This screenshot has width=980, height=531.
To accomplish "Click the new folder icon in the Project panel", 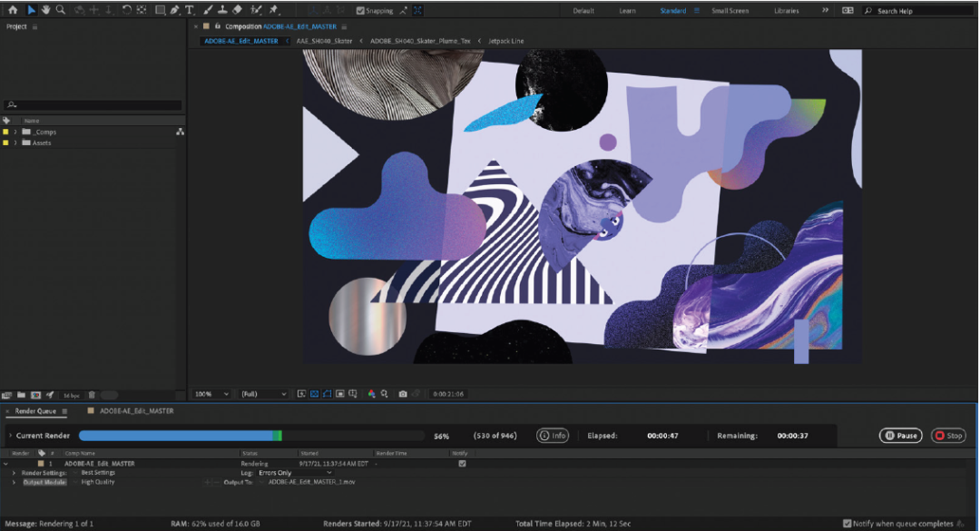I will 21,395.
